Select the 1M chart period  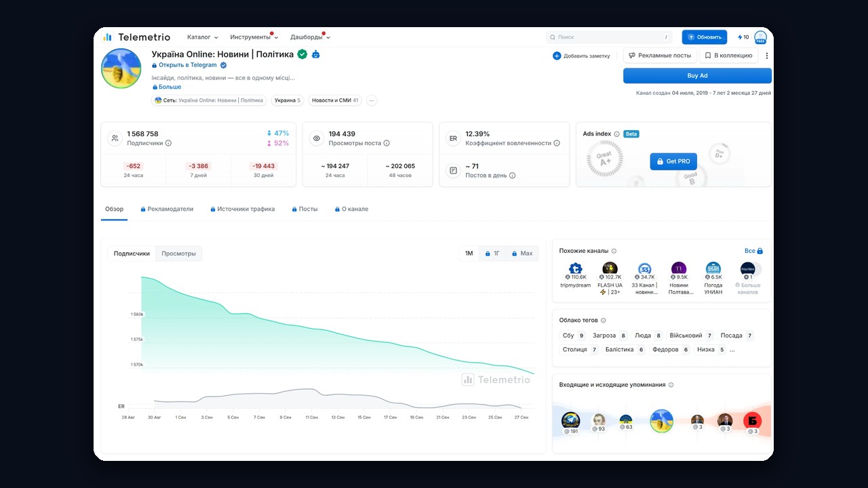coord(469,253)
